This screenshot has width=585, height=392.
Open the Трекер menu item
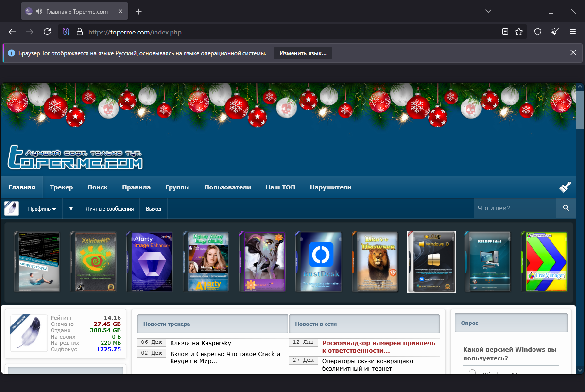(x=61, y=187)
